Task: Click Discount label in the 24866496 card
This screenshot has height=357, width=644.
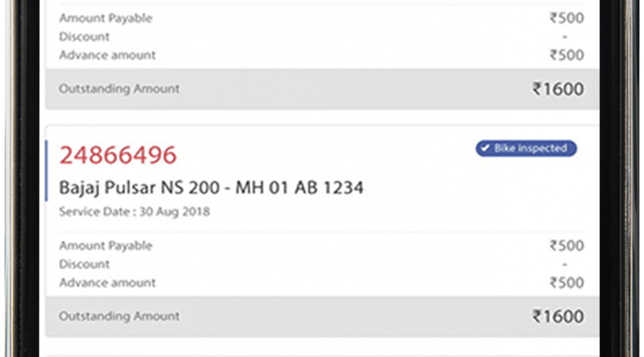Action: (84, 264)
